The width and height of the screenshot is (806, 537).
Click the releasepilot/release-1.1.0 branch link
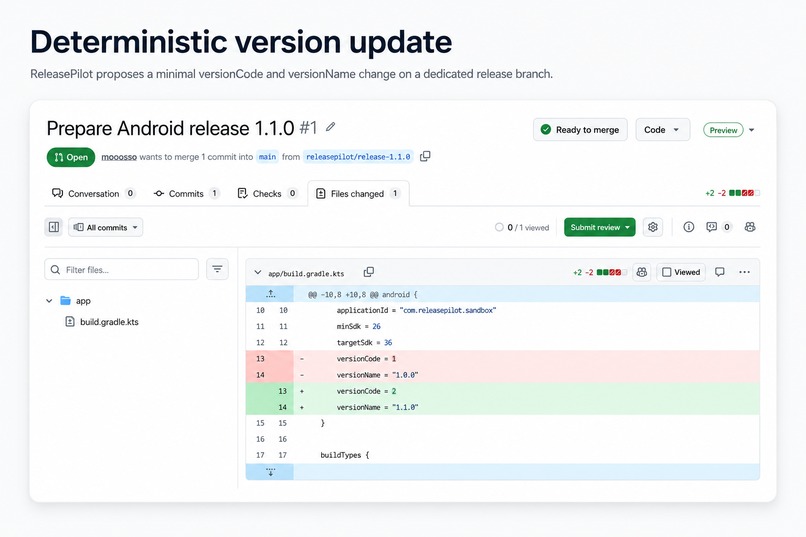pos(358,157)
